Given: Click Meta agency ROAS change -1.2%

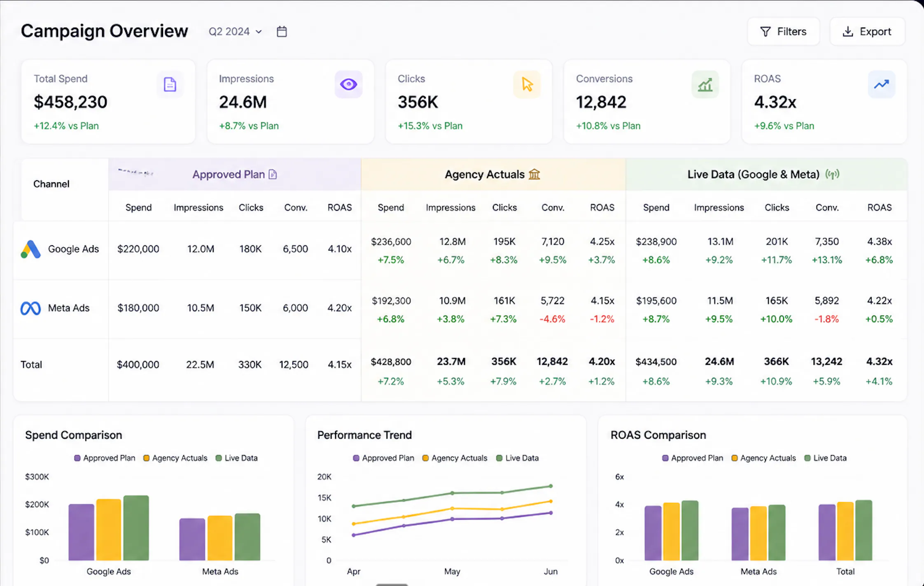Looking at the screenshot, I should [602, 319].
